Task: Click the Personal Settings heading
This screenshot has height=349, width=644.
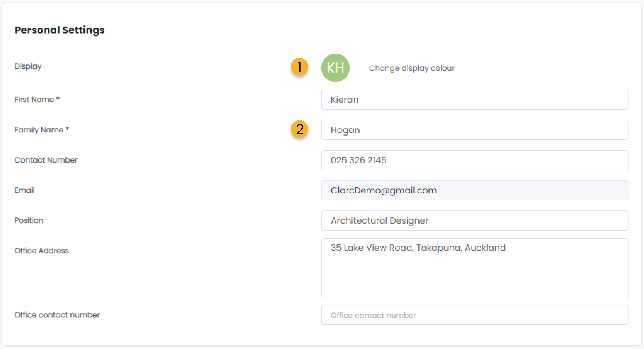Action: click(x=60, y=30)
